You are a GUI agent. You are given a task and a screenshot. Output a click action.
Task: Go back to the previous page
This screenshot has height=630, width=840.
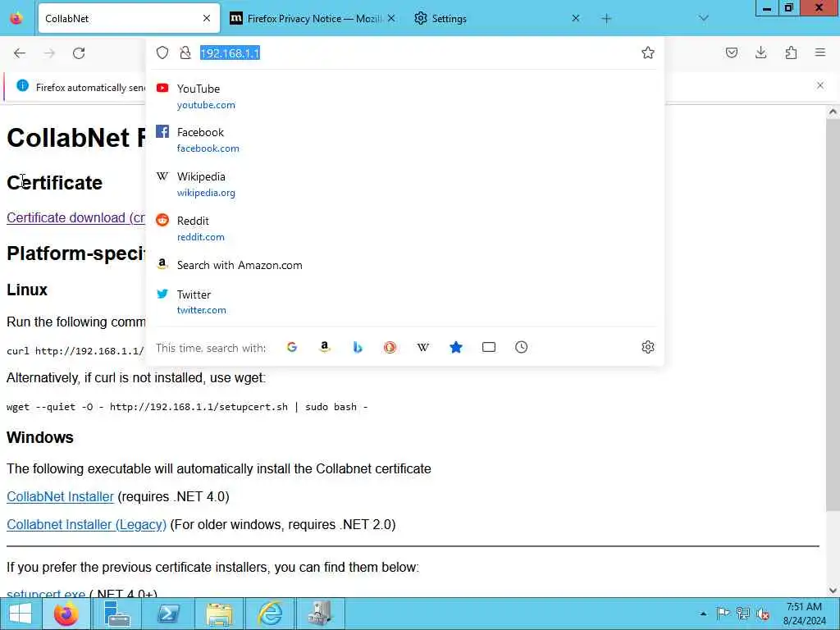[20, 53]
